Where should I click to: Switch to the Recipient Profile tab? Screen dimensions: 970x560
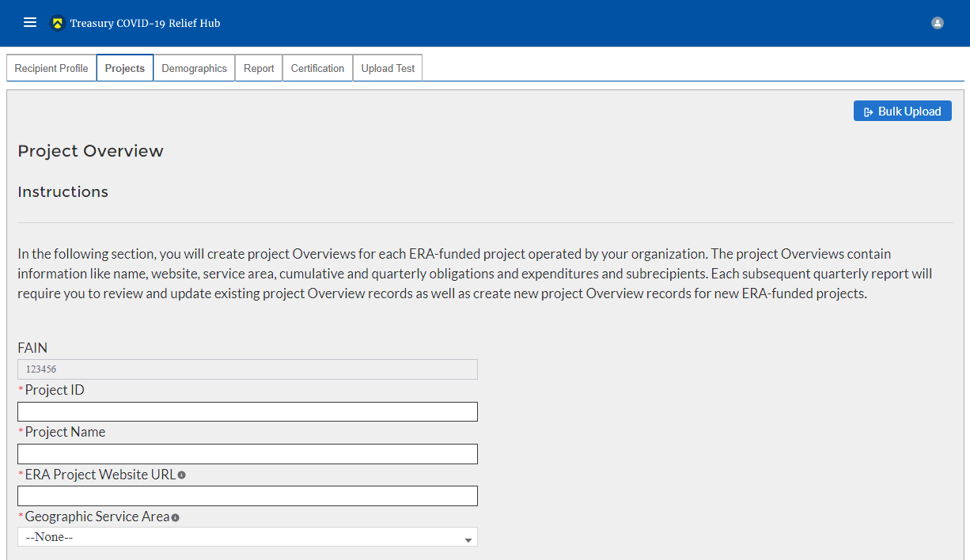[51, 68]
